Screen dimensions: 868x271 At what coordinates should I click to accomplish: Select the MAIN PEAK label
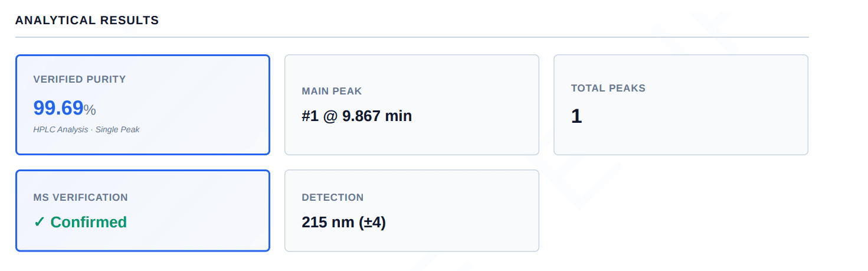pyautogui.click(x=332, y=91)
